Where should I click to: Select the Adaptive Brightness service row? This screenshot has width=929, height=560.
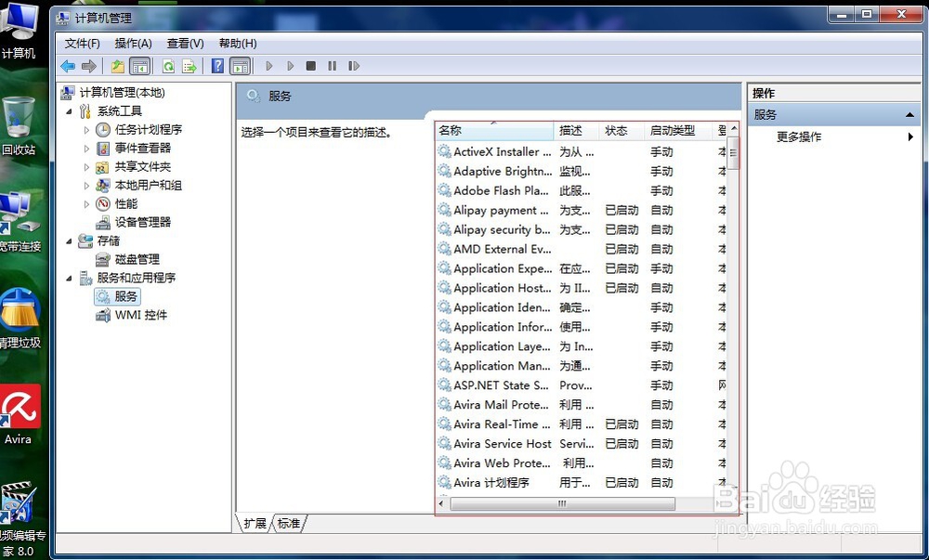tap(582, 172)
